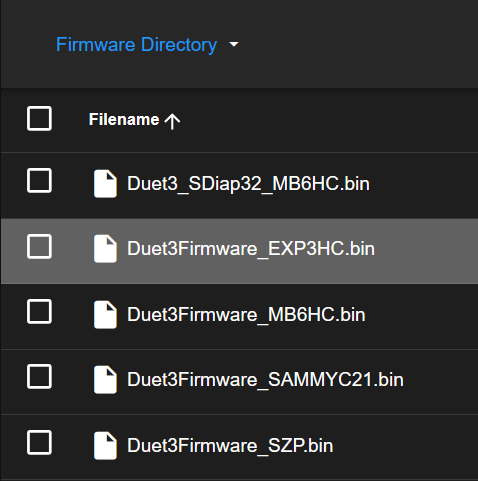Open the Duet3Firmware_SZP.bin file name
The width and height of the screenshot is (478, 481).
click(x=230, y=446)
